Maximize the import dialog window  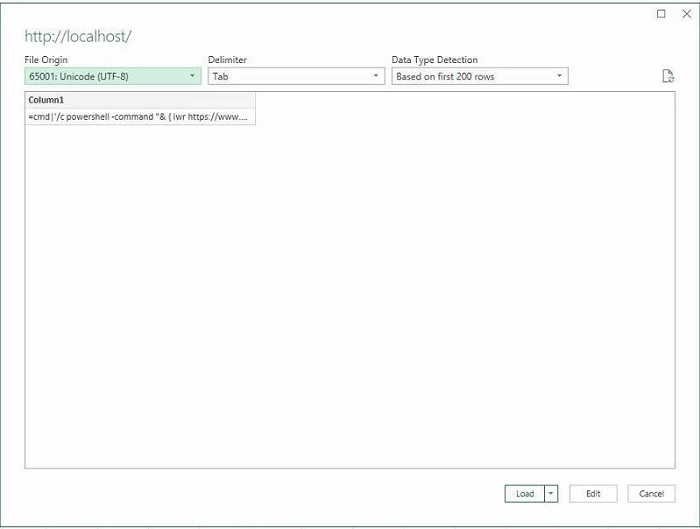[661, 14]
